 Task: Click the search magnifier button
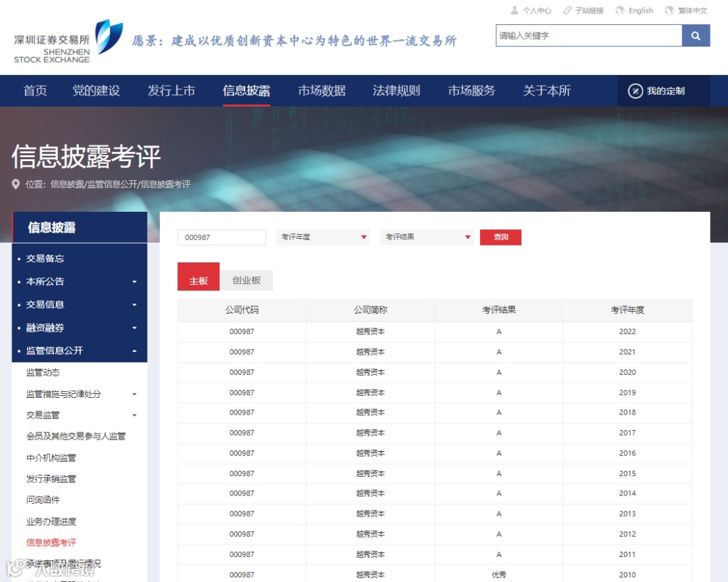click(x=696, y=36)
